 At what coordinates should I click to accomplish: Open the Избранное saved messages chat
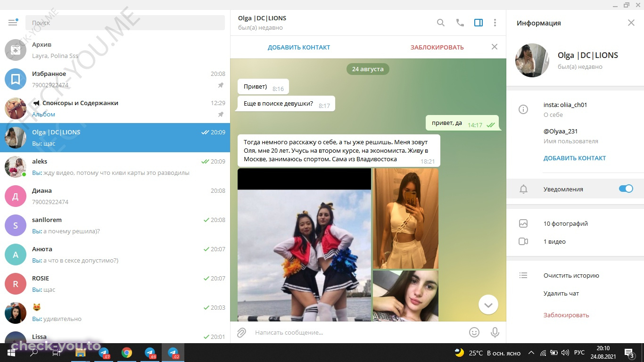115,79
